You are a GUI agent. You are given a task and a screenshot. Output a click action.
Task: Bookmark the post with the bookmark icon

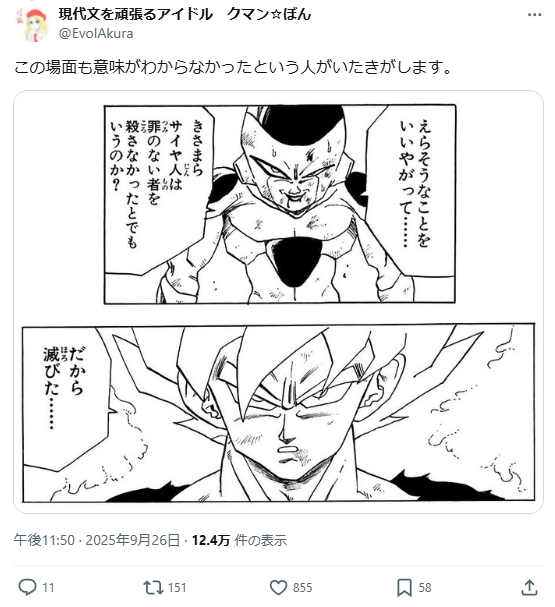click(x=404, y=587)
